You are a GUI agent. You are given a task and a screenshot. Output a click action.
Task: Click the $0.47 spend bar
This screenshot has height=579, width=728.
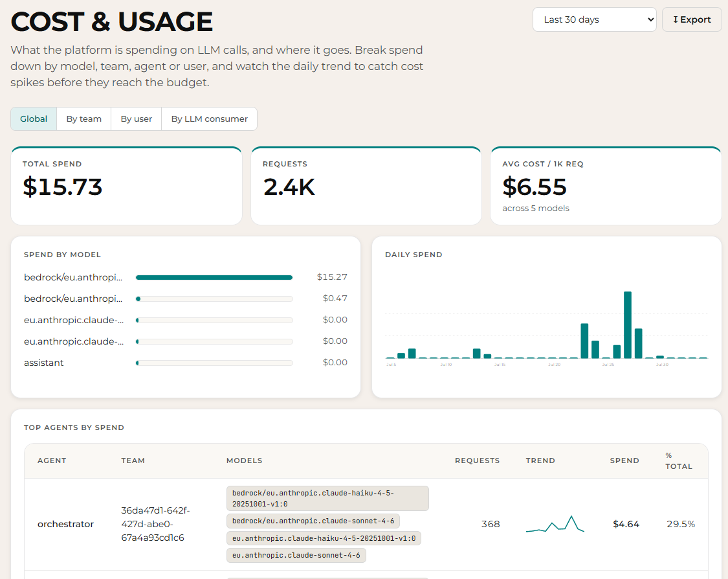tap(214, 299)
